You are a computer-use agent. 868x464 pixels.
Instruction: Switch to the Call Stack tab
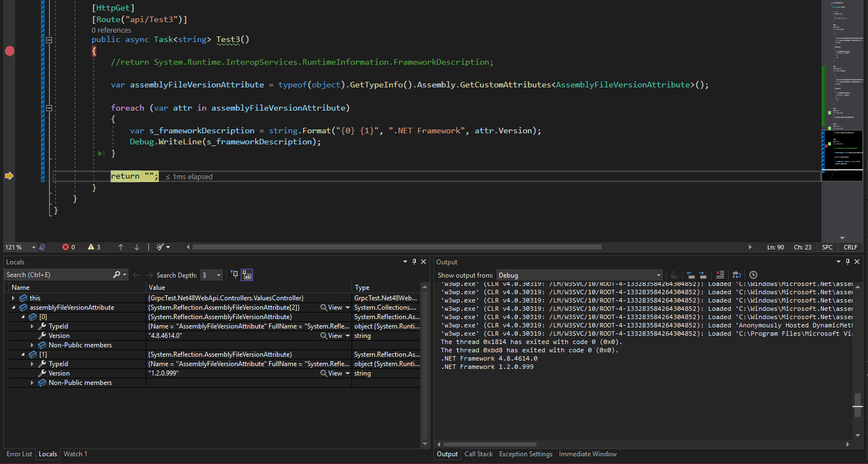pos(478,454)
